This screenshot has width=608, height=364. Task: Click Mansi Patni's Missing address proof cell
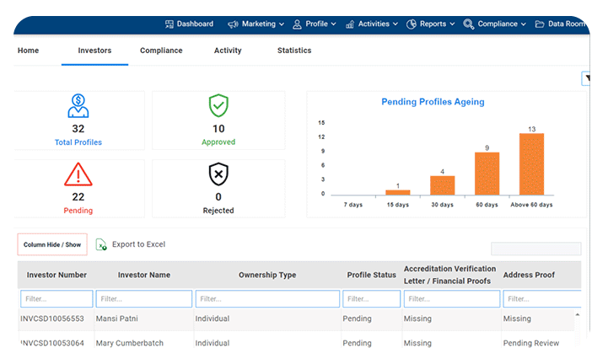pos(517,318)
